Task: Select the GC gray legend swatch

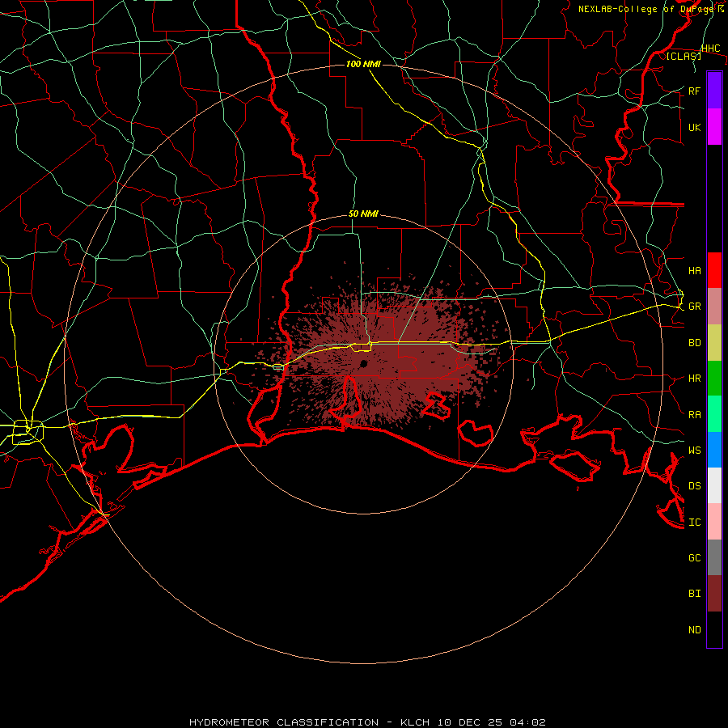Action: [x=714, y=557]
